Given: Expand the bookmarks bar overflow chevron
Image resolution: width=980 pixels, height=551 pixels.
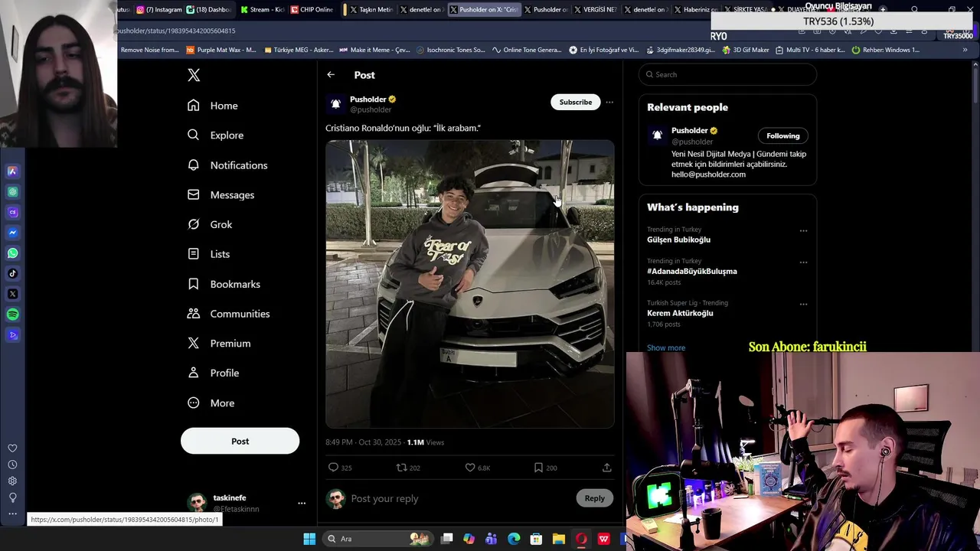Looking at the screenshot, I should click(x=965, y=50).
